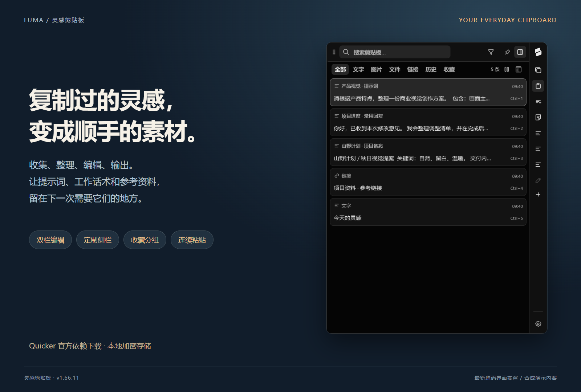
Task: Click the Ctrl+5 shortcut label
Action: click(516, 219)
